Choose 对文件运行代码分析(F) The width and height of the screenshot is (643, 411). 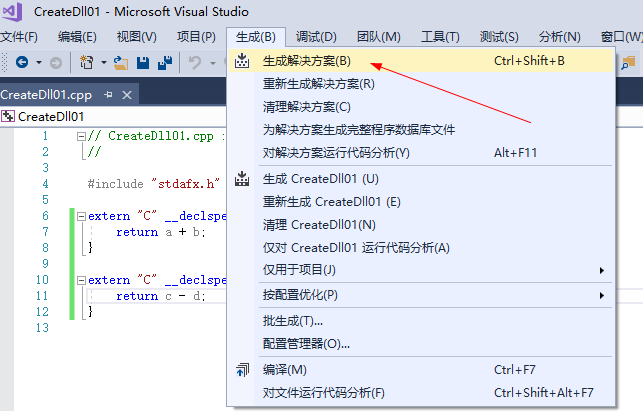[421, 393]
